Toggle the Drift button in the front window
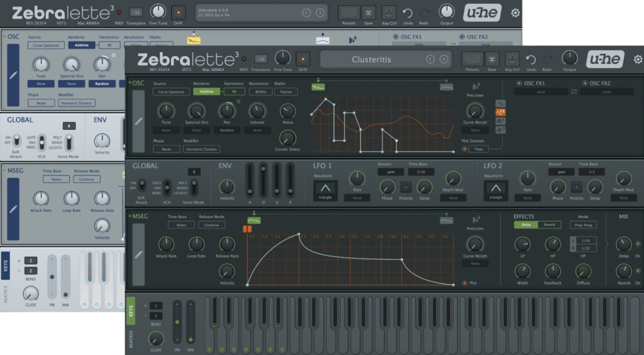644x355 pixels. click(303, 59)
